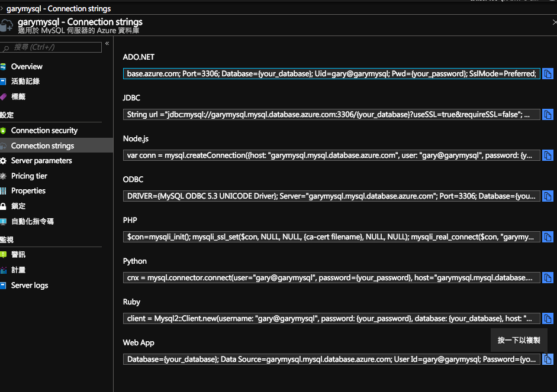Open the 鎖定 locks item
The width and height of the screenshot is (557, 392).
point(18,206)
